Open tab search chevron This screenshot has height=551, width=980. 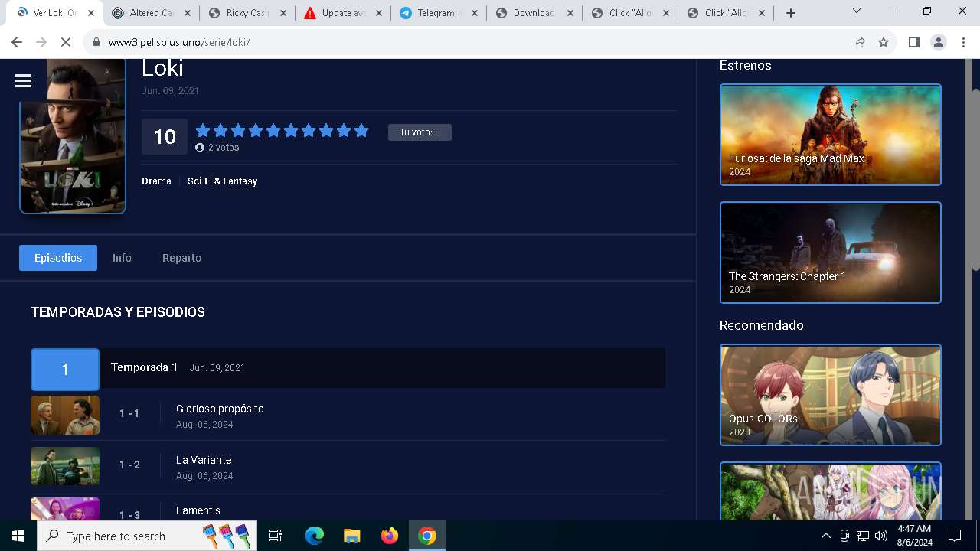[857, 11]
